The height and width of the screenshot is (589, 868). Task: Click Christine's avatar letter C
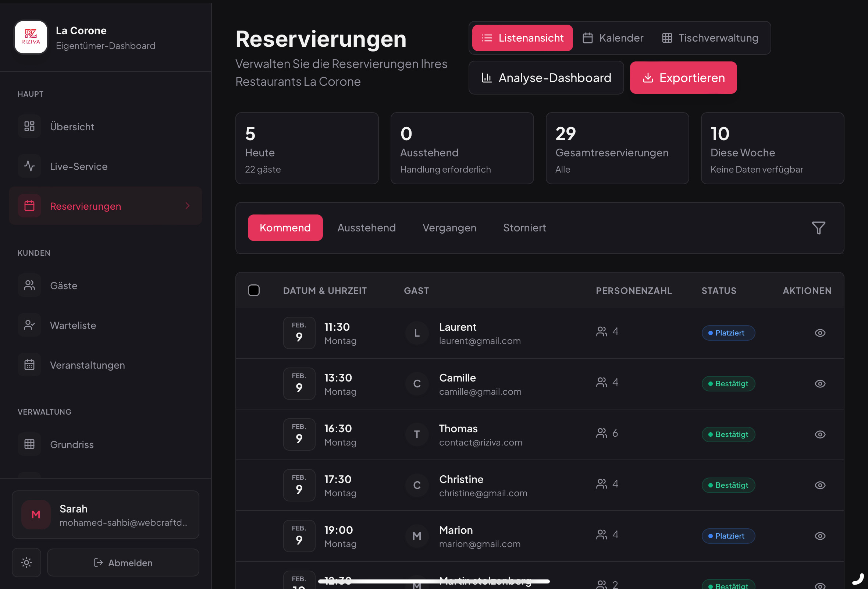click(x=417, y=485)
